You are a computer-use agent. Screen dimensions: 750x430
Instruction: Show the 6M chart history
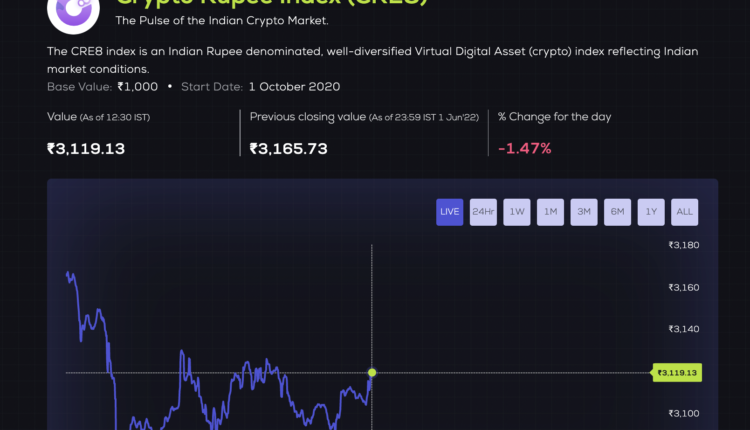click(x=618, y=212)
